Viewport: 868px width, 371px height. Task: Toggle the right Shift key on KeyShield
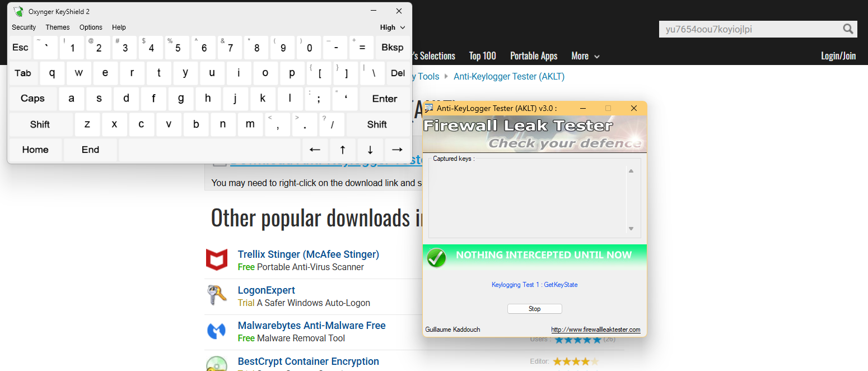tap(377, 124)
